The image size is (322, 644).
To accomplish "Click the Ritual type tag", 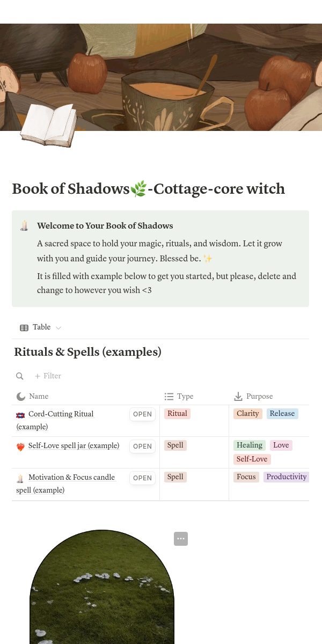I will click(x=177, y=413).
